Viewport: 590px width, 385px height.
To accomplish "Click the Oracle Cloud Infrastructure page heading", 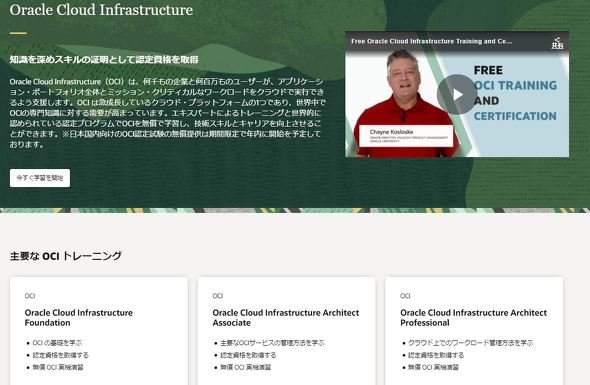I will (x=101, y=10).
